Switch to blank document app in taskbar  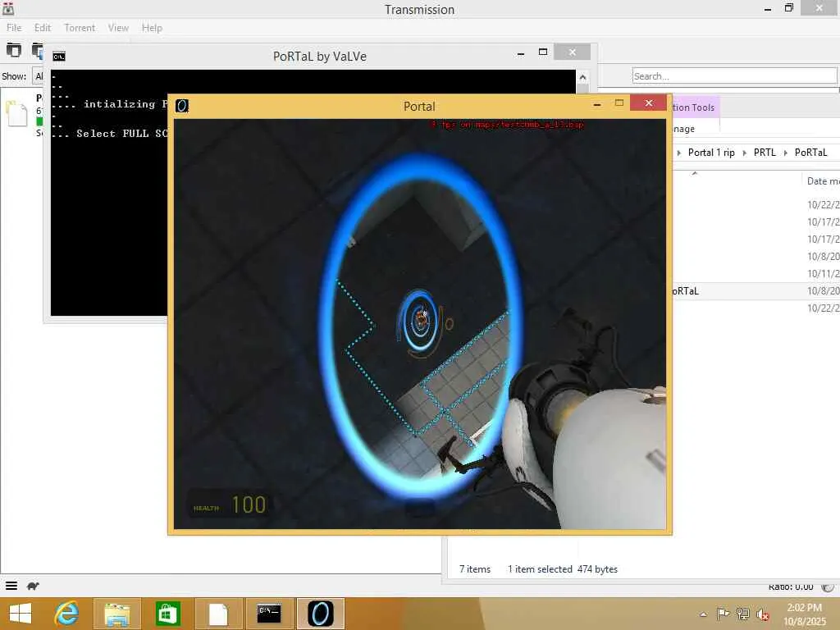tap(218, 614)
